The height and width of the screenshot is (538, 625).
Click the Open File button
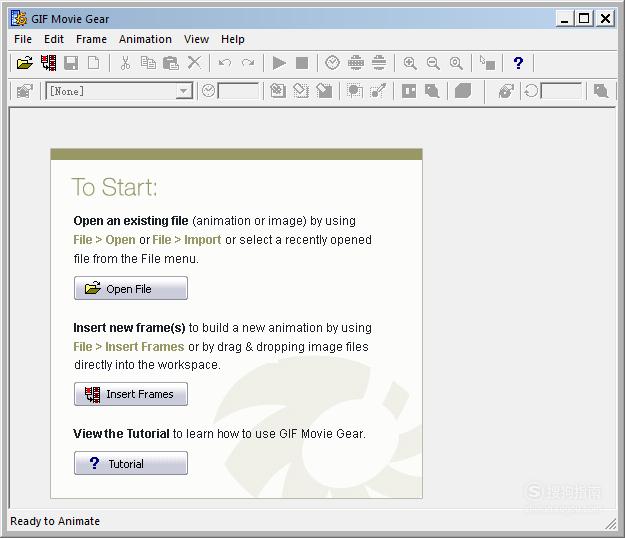click(131, 288)
